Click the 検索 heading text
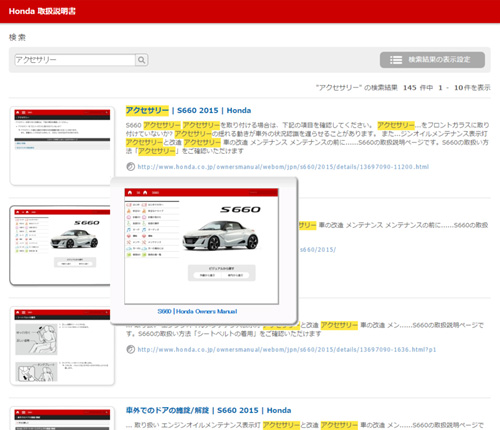The height and width of the screenshot is (430, 500). click(x=17, y=37)
